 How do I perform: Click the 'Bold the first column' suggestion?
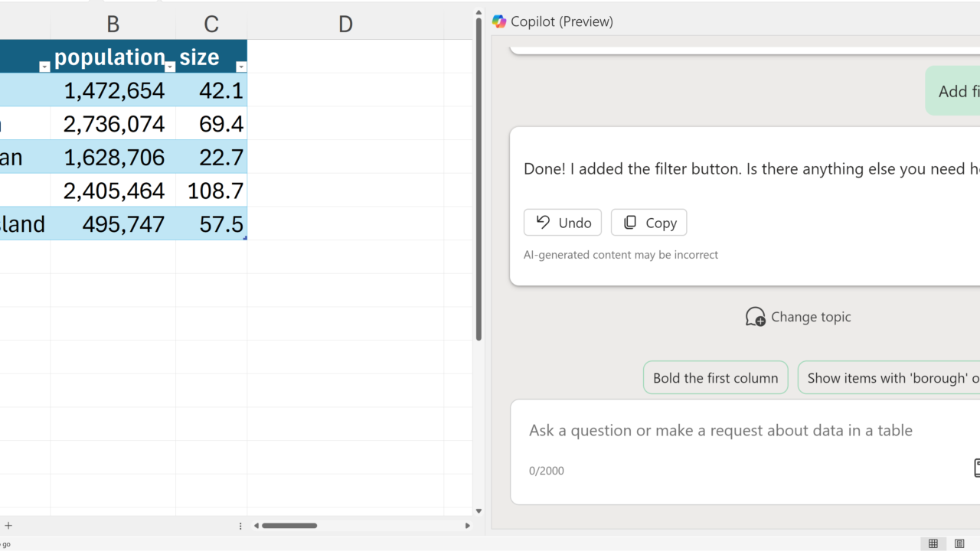715,378
